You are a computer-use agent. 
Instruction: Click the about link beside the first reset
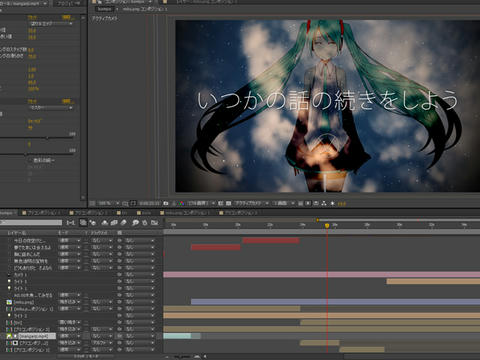click(68, 17)
